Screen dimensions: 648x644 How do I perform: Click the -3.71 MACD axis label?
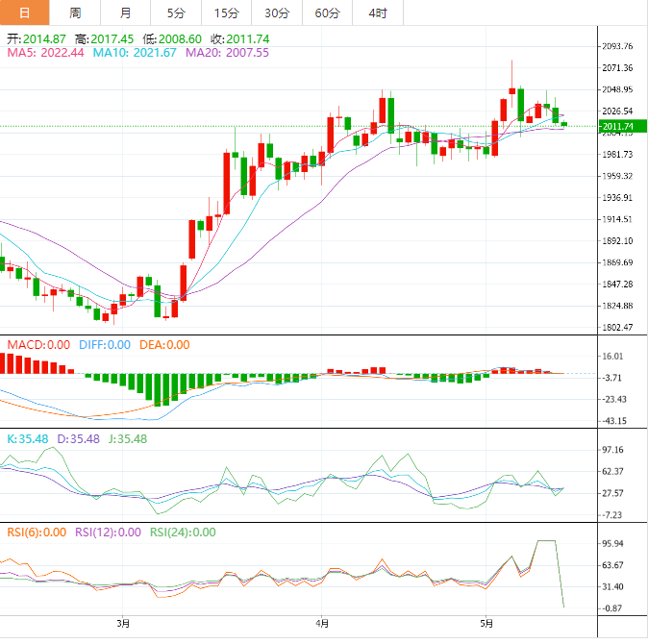pyautogui.click(x=611, y=378)
